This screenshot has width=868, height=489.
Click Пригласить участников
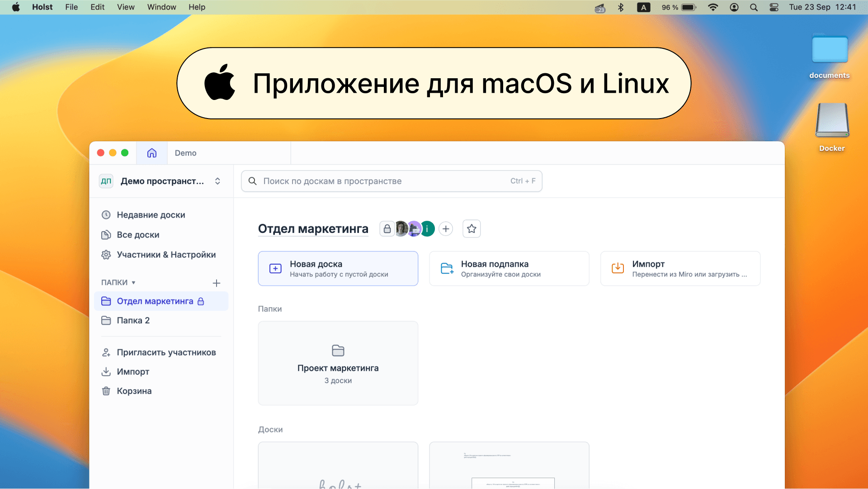pyautogui.click(x=166, y=352)
